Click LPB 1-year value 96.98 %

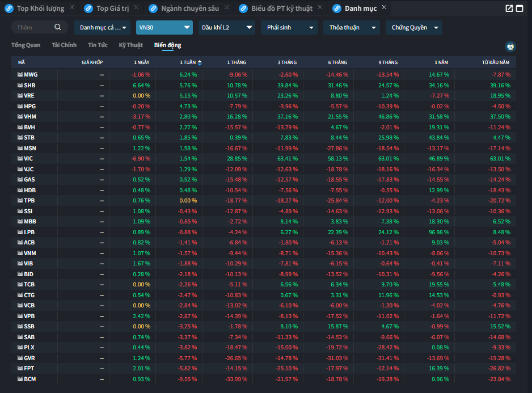coord(438,232)
